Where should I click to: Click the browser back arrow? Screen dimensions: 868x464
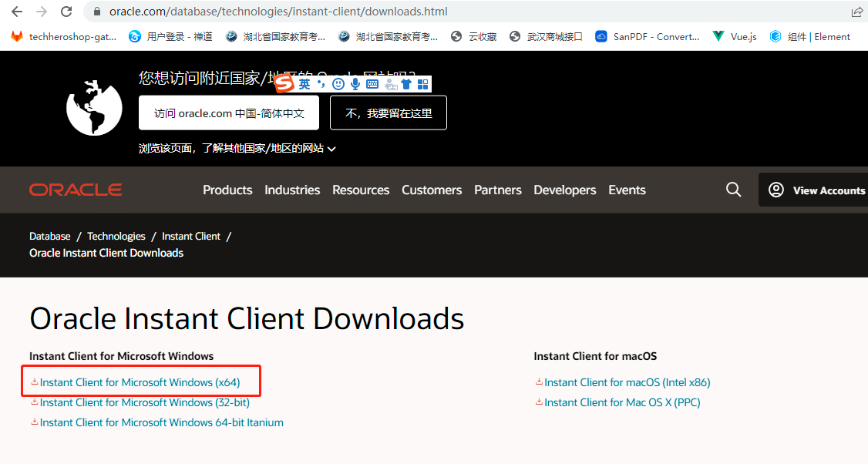pos(17,11)
